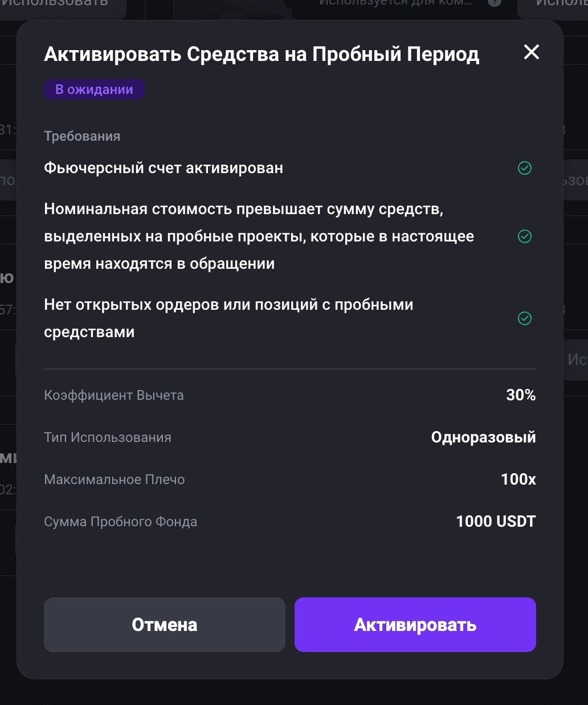Click the В ожидании status badge
The width and height of the screenshot is (588, 705).
click(94, 89)
